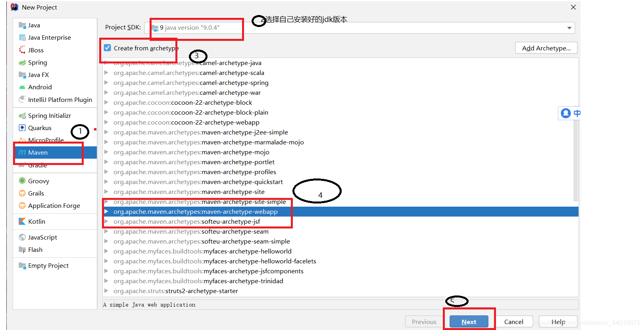This screenshot has height=330, width=644.
Task: Select myfaces-archetype-helloworld-facelets in list
Action: [x=340, y=261]
